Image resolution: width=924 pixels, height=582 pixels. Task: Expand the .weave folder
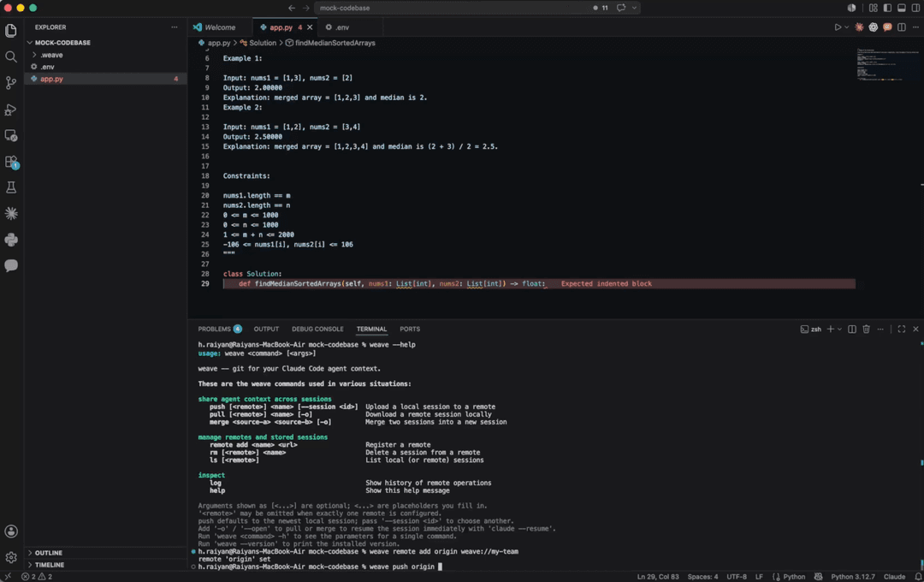click(x=51, y=55)
